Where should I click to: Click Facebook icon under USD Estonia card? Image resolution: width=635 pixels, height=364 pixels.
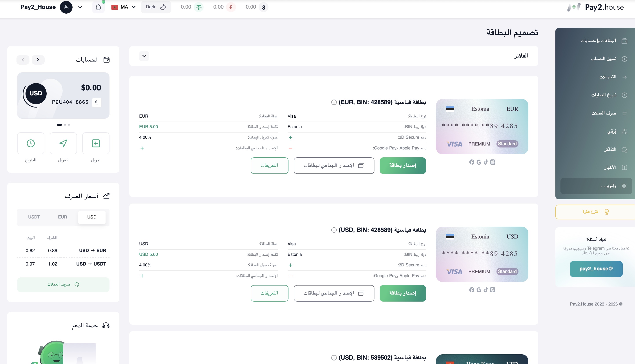(x=472, y=290)
